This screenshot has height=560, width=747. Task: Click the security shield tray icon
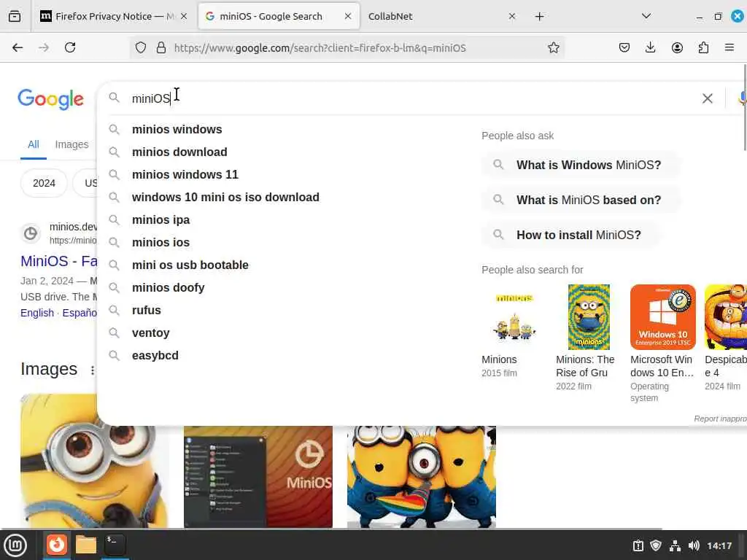coord(656,545)
